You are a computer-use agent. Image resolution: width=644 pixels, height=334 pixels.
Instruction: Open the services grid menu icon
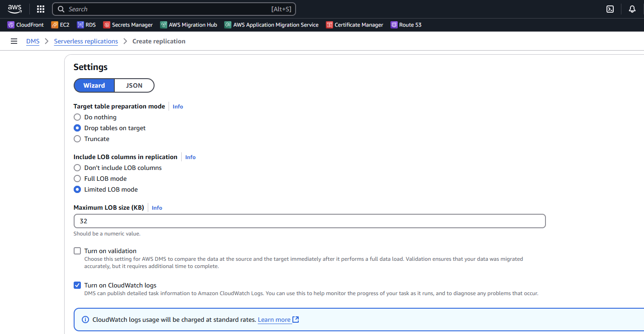click(x=41, y=9)
